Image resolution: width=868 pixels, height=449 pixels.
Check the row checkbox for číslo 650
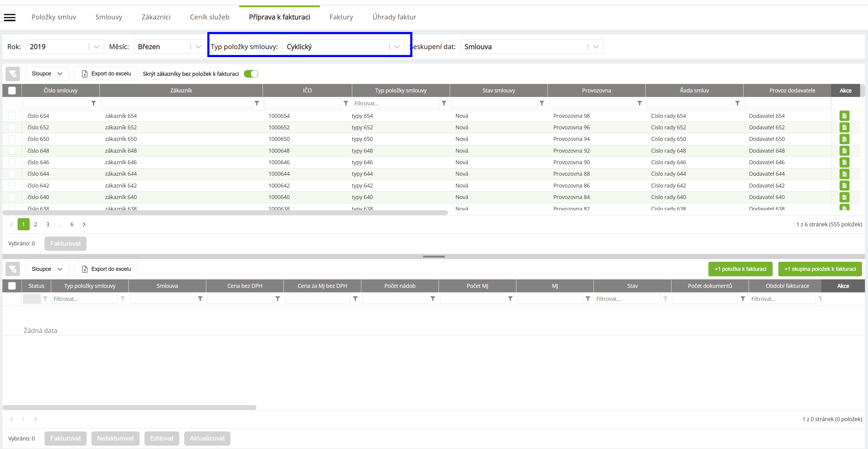[12, 139]
